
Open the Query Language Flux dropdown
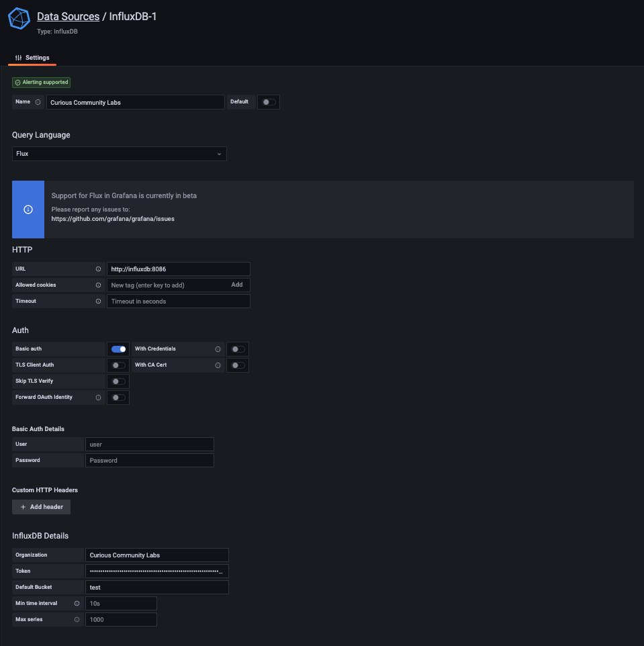(120, 154)
